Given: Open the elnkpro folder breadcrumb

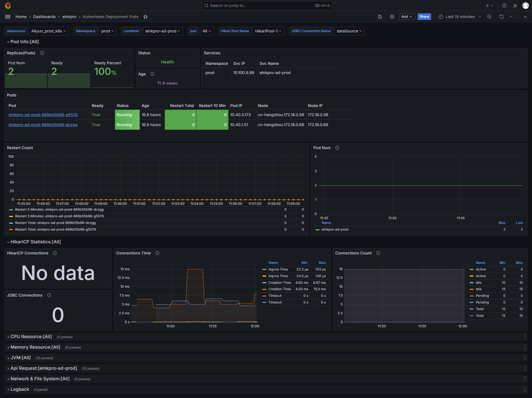Looking at the screenshot, I should click(x=69, y=17).
